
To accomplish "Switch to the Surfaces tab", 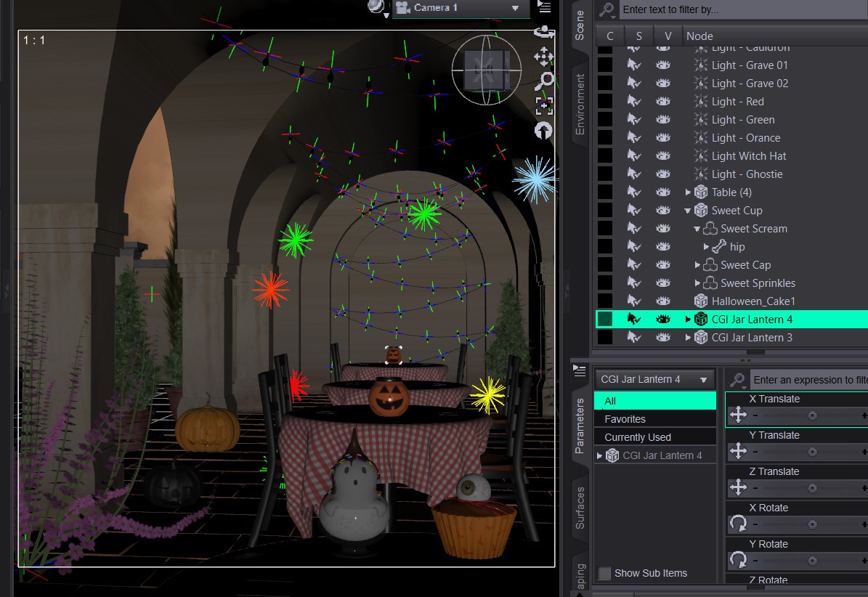I will click(580, 508).
